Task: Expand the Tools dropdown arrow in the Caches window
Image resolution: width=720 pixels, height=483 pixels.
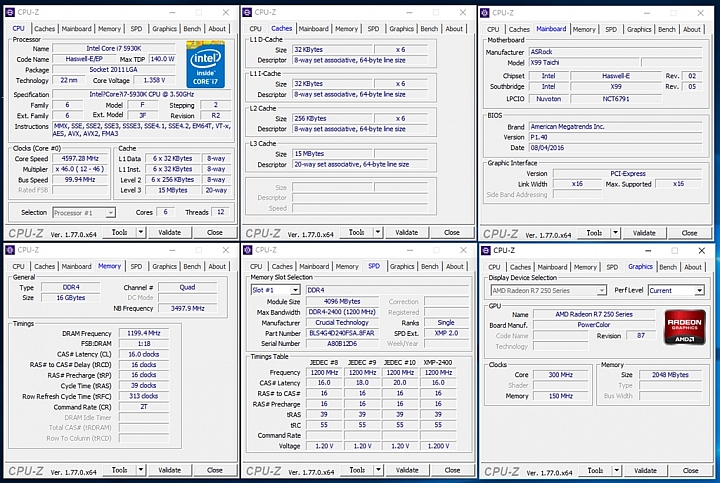Action: 378,232
